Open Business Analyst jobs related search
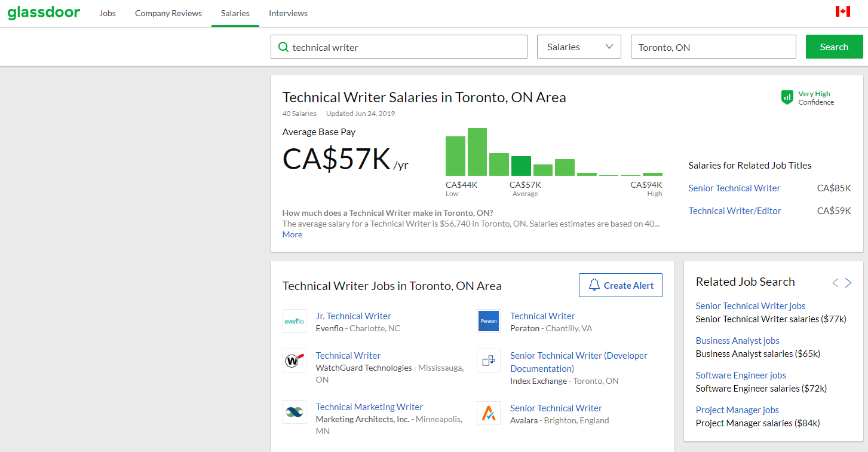 (x=737, y=340)
